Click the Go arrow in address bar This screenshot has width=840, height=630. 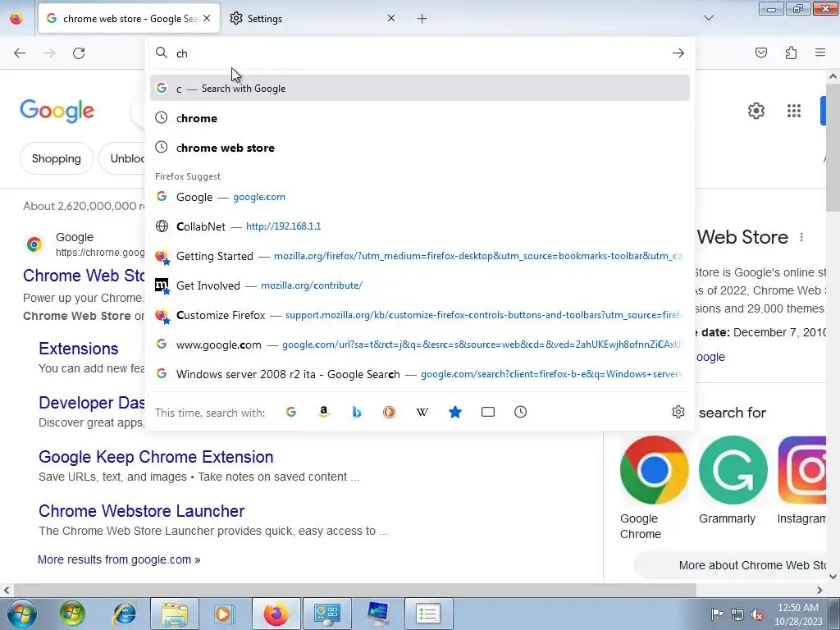point(678,53)
